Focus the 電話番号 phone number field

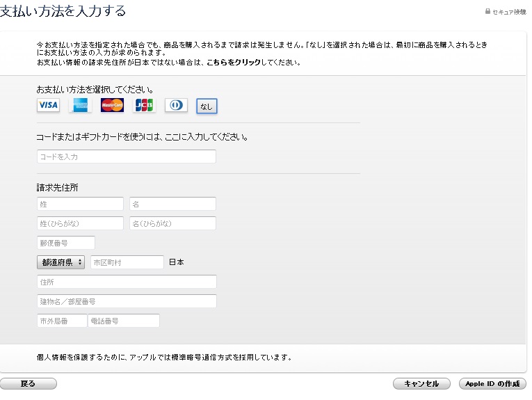tap(124, 321)
